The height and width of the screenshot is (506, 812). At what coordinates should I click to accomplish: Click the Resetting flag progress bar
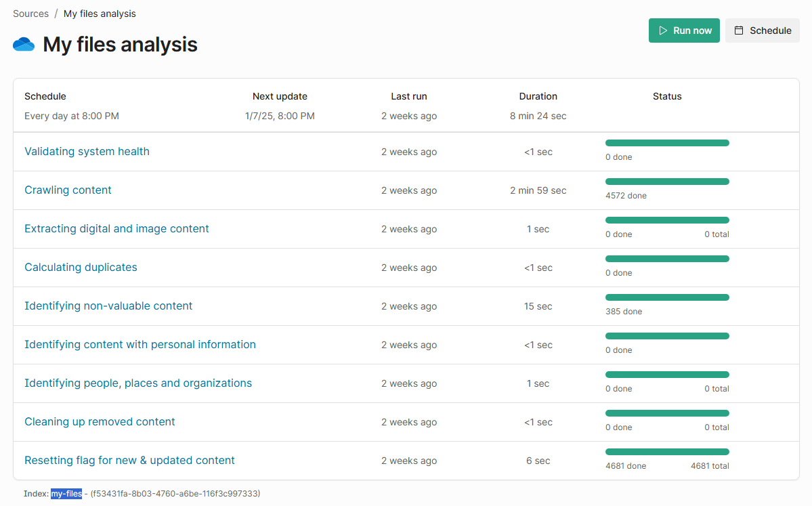(x=667, y=452)
